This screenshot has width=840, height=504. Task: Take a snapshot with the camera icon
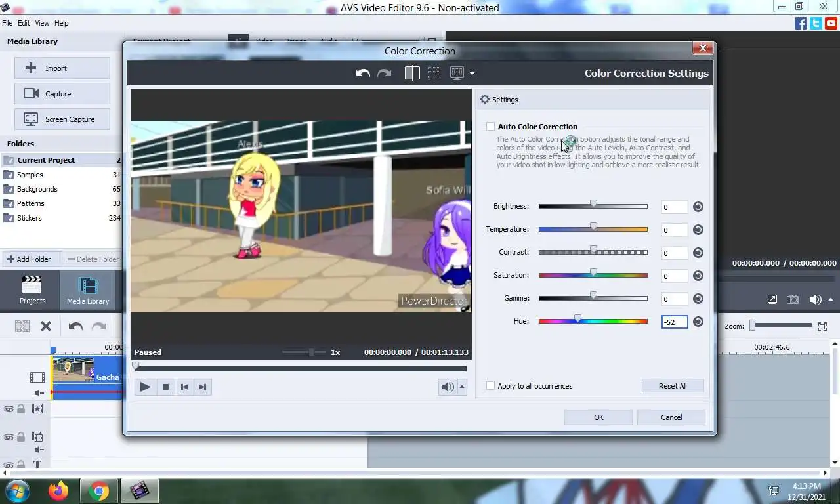[793, 299]
